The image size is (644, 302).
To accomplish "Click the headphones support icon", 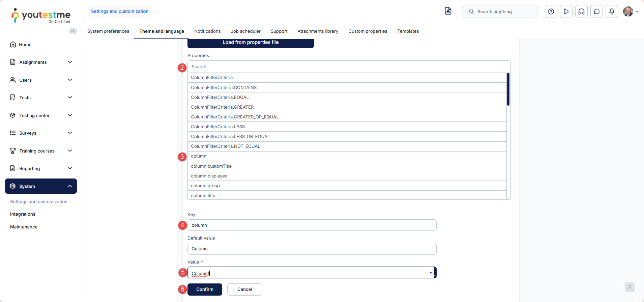I will tap(581, 11).
